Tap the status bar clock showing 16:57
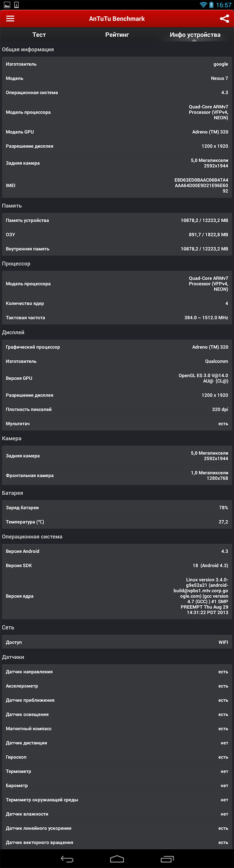 coord(224,5)
